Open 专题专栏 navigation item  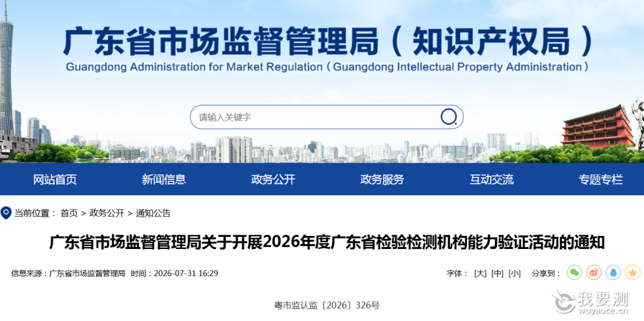tap(601, 179)
